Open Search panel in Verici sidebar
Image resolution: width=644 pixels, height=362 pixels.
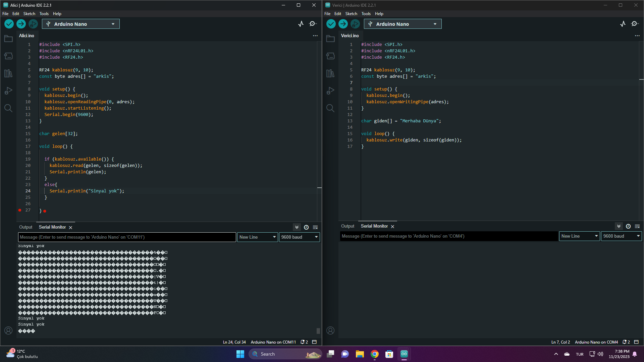[x=330, y=108]
